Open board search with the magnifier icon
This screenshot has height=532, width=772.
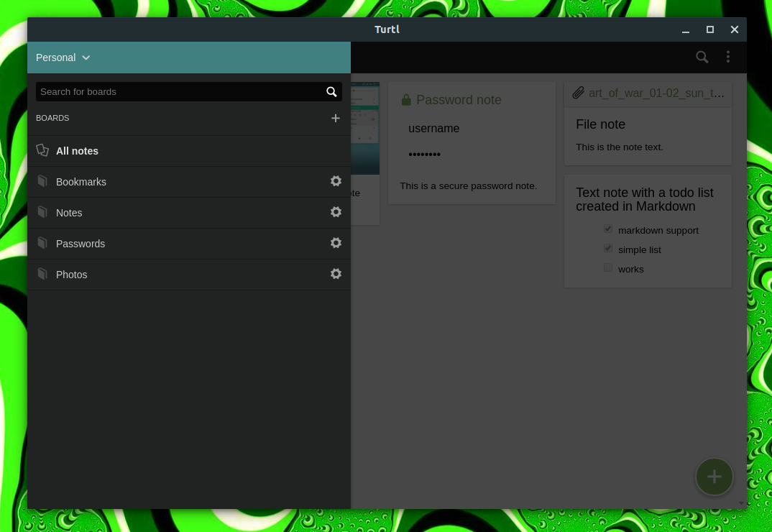tap(331, 91)
